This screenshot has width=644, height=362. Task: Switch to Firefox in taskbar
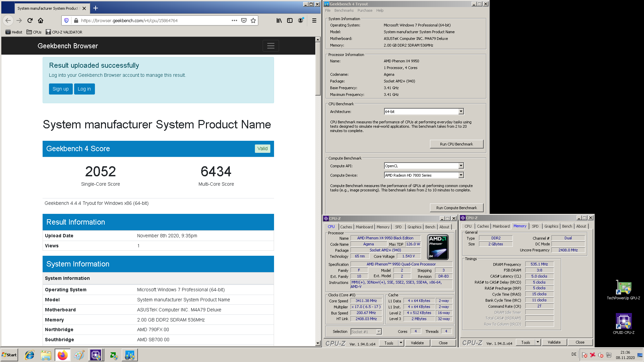(x=62, y=355)
